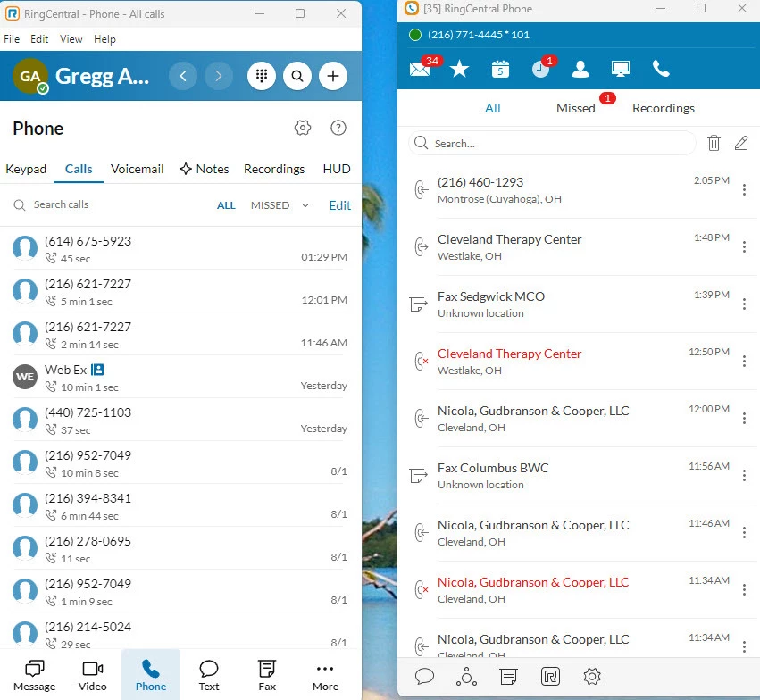
Task: Open monitor screen icon in RingCentral Phone
Action: pyautogui.click(x=621, y=69)
